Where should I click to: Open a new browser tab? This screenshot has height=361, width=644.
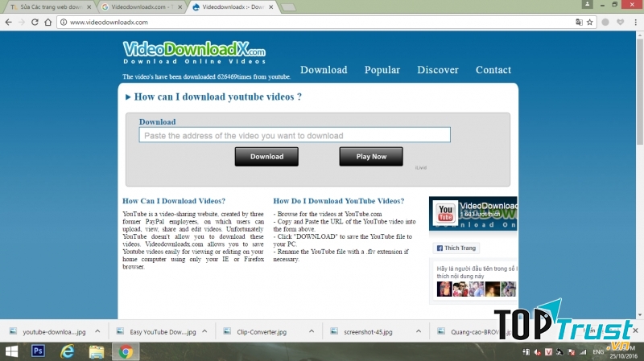(x=288, y=7)
